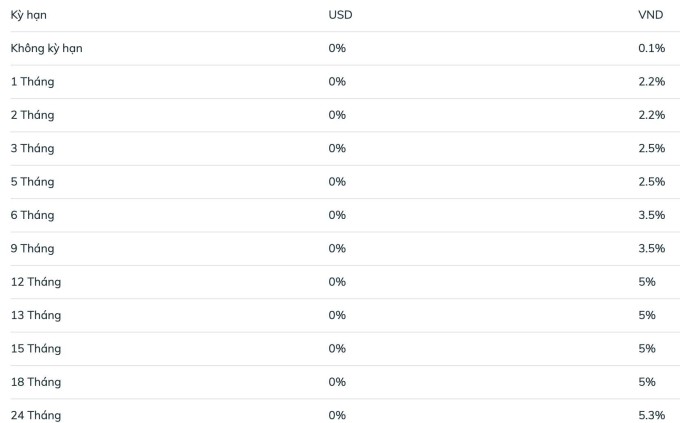Select the 5.3% VND rate value
The height and width of the screenshot is (423, 680).
click(x=651, y=415)
